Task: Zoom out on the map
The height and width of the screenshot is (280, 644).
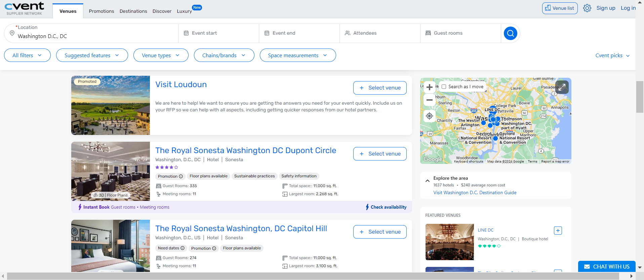Action: [x=429, y=100]
